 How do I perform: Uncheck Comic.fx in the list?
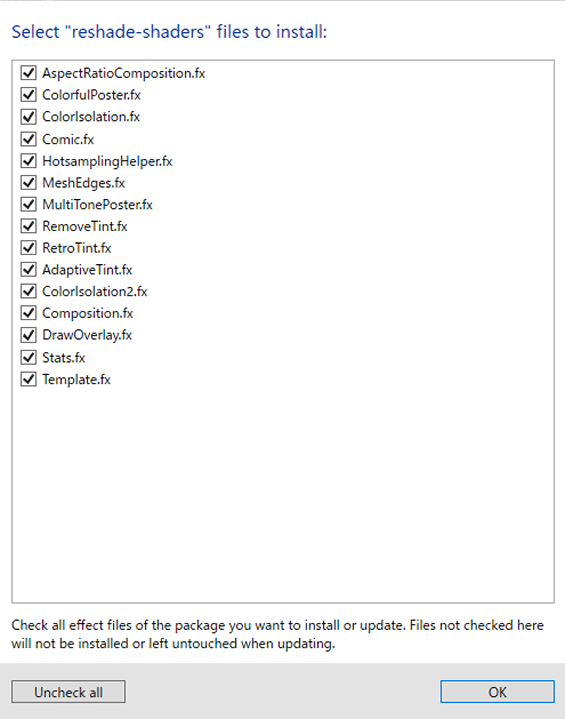click(28, 139)
